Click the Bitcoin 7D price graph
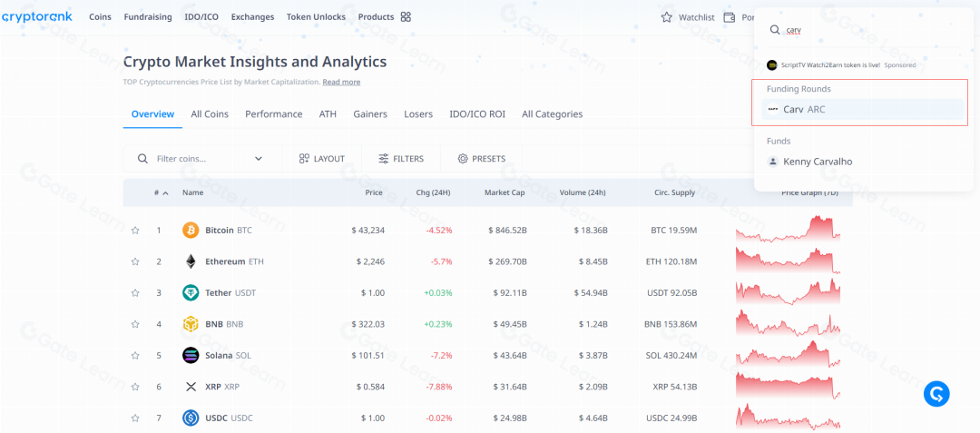980x433 pixels. pos(788,231)
